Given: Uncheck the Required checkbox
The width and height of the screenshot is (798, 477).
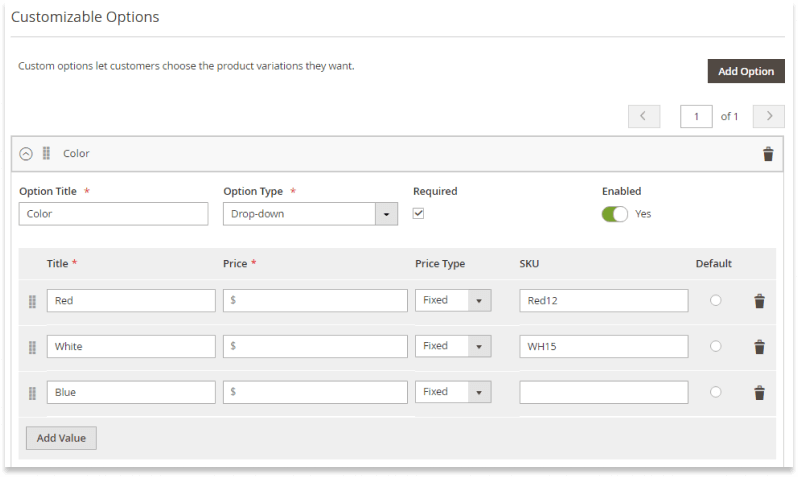Looking at the screenshot, I should [x=418, y=213].
